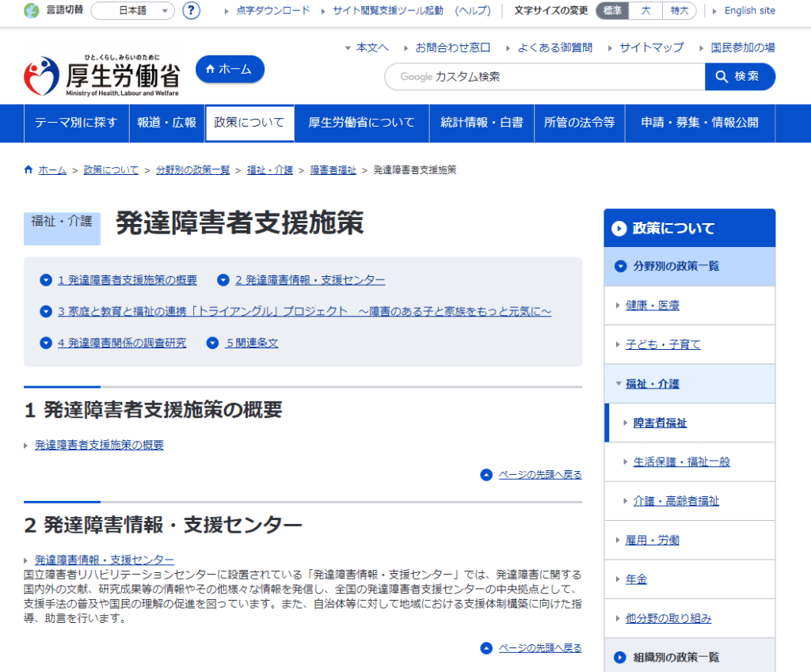Open the テーマ別に探す menu
Screen dimensions: 811x672
[x=75, y=123]
